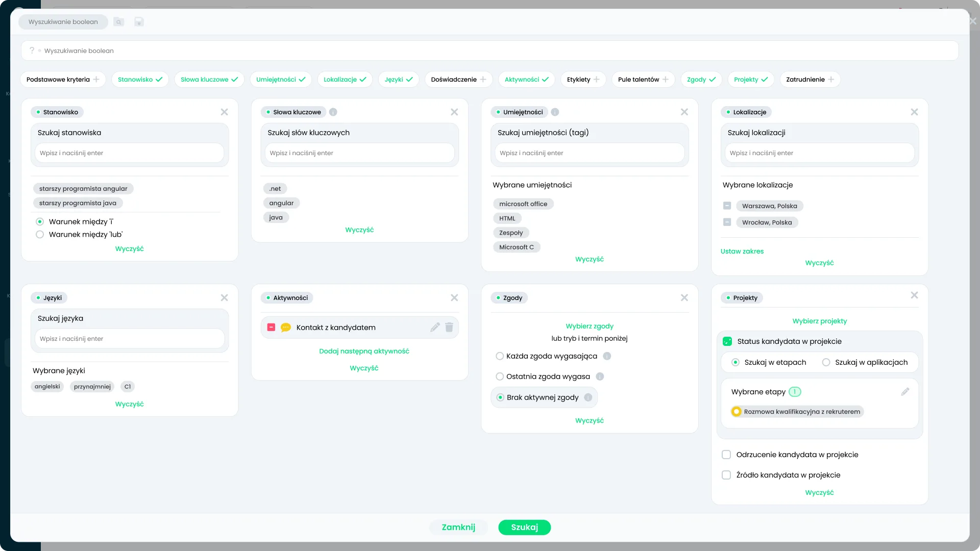Edit the Kontakt z kandydatem activity
980x551 pixels.
pyautogui.click(x=435, y=328)
